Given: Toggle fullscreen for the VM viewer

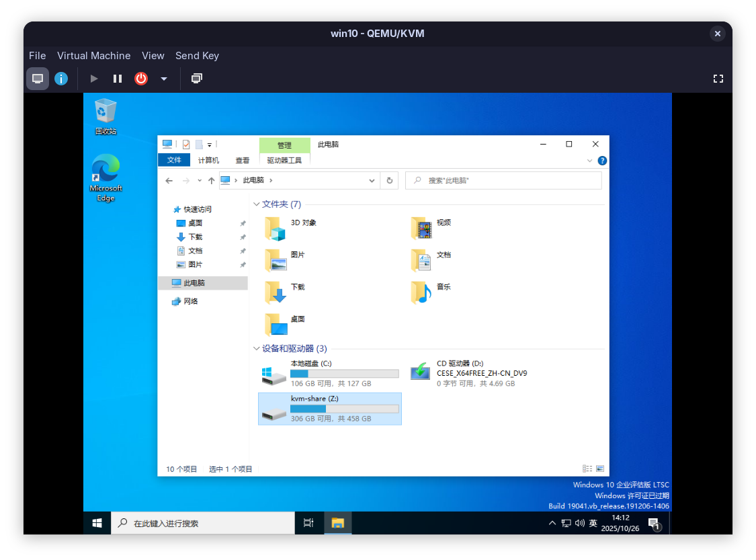Looking at the screenshot, I should pyautogui.click(x=718, y=79).
